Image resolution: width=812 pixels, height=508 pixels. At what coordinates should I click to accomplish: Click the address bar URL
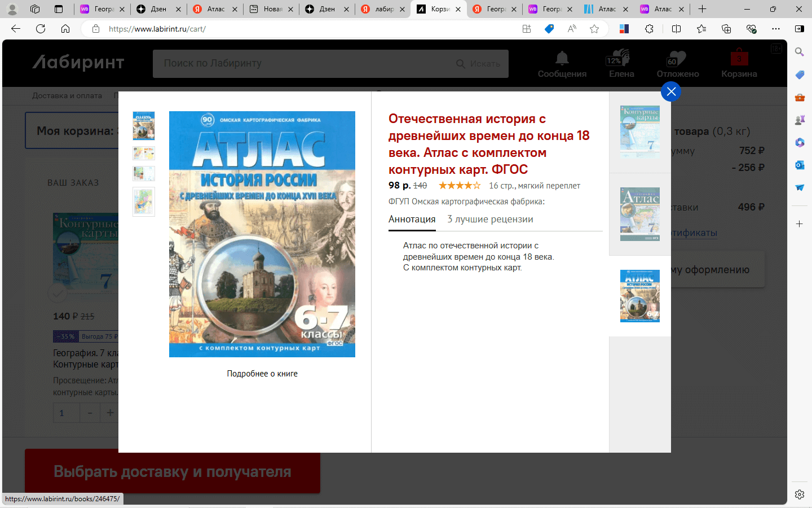157,29
